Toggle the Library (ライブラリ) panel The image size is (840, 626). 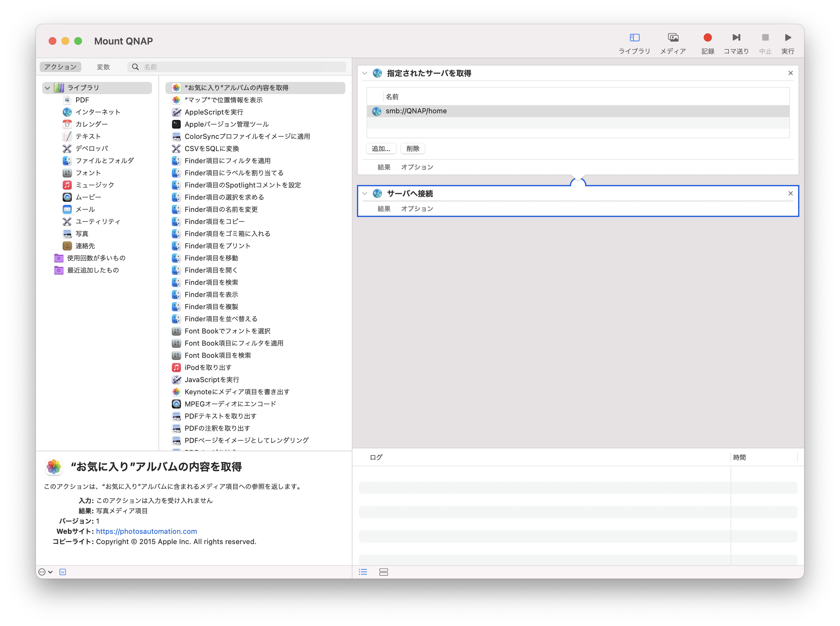coord(634,37)
